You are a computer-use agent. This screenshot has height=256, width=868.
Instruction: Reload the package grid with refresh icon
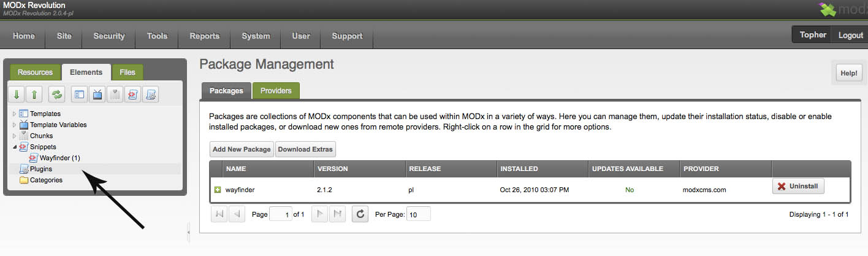point(360,214)
